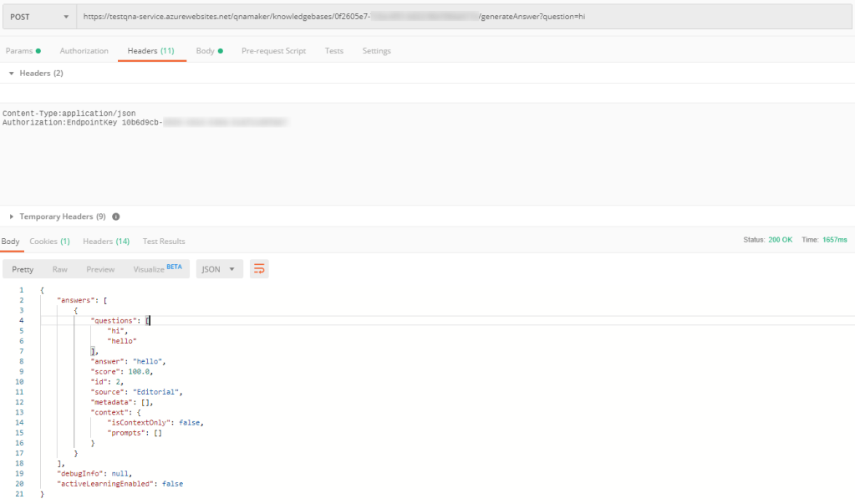Switch response view to Preview
Viewport: 855px width, 504px height.
100,269
